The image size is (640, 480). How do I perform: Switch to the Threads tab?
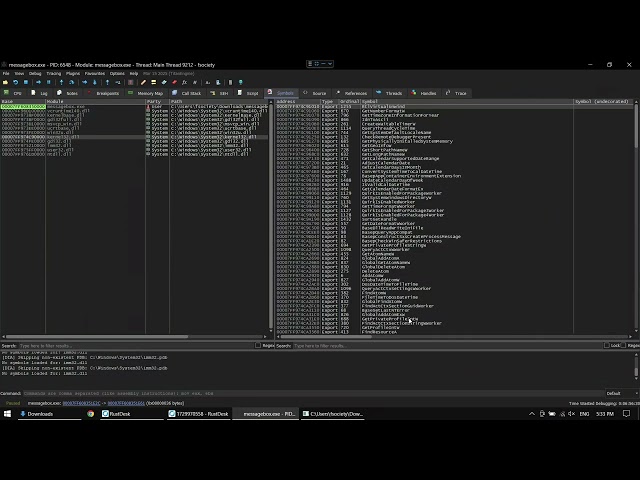point(389,93)
